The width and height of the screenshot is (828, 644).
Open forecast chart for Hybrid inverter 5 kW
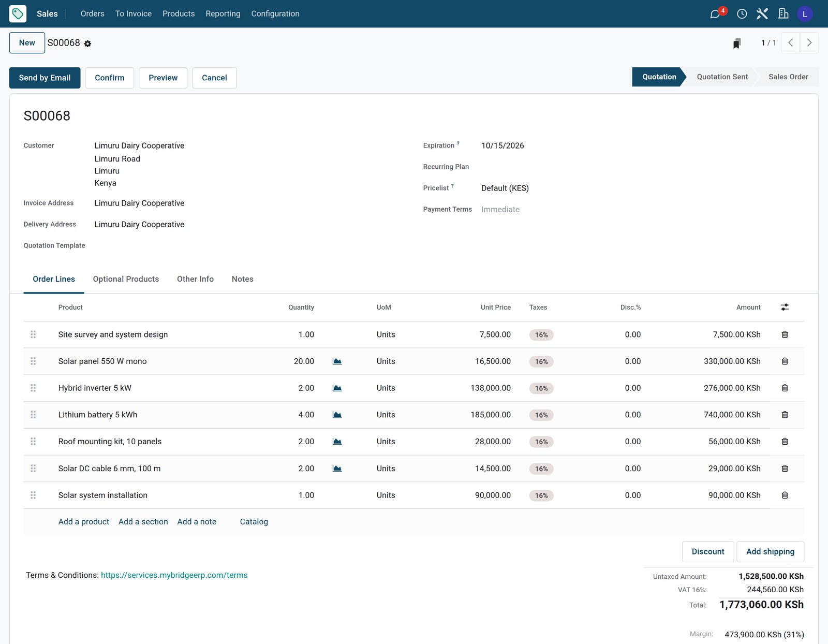click(337, 388)
